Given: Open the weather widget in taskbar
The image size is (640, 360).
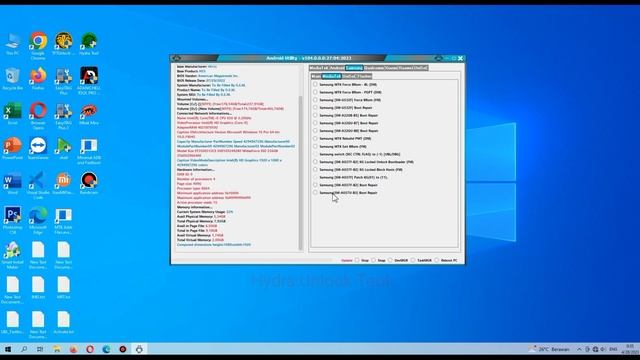Looking at the screenshot, I should click(549, 349).
